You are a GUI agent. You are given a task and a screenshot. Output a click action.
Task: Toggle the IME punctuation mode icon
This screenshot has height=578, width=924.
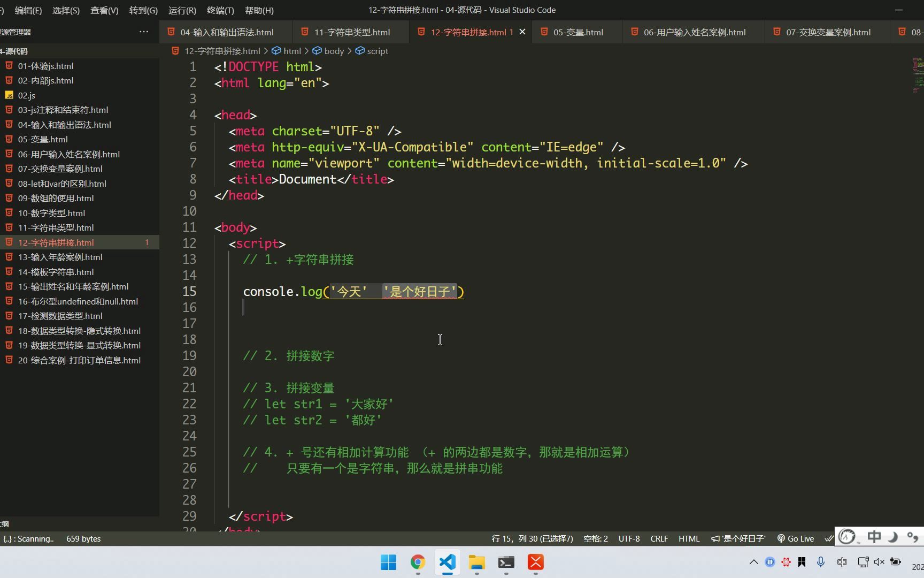coord(912,537)
